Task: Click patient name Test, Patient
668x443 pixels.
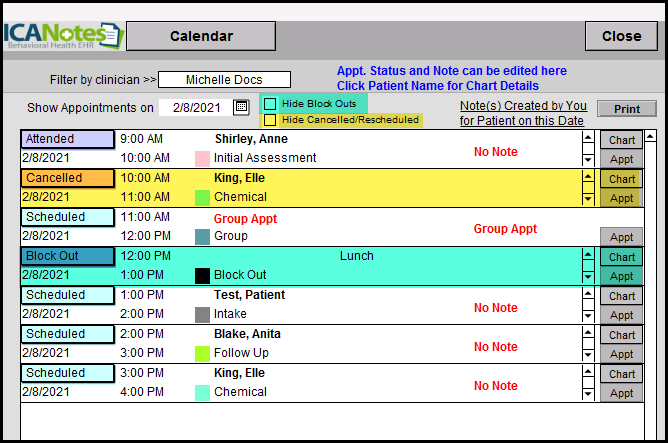Action: pos(249,295)
